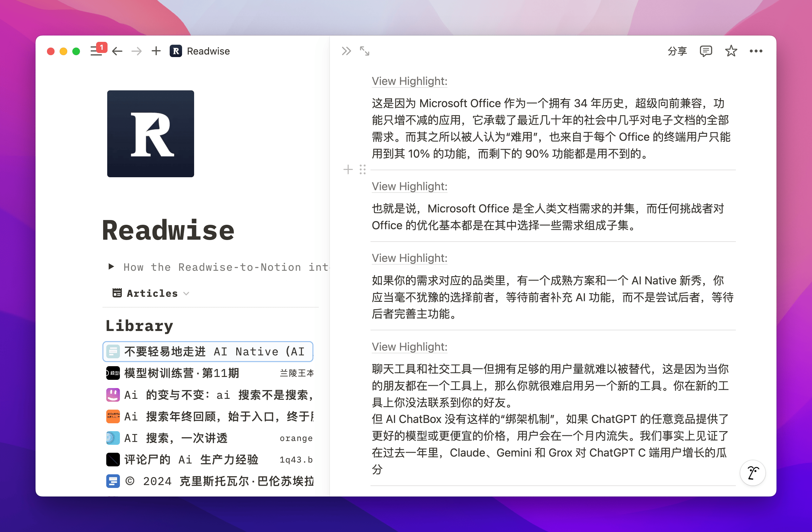The height and width of the screenshot is (532, 812).
Task: Open the 评论尸的 Ai 生产力经验 row
Action: pyautogui.click(x=208, y=459)
